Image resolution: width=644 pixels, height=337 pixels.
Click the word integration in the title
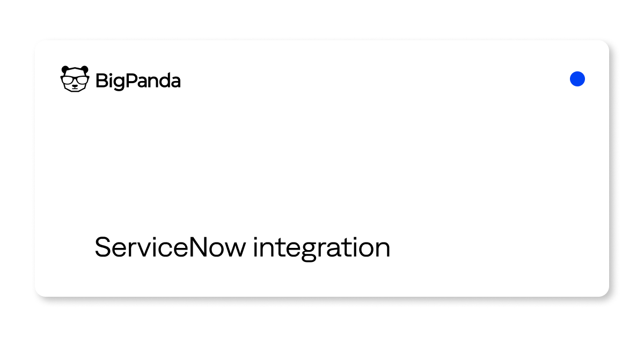coord(322,249)
